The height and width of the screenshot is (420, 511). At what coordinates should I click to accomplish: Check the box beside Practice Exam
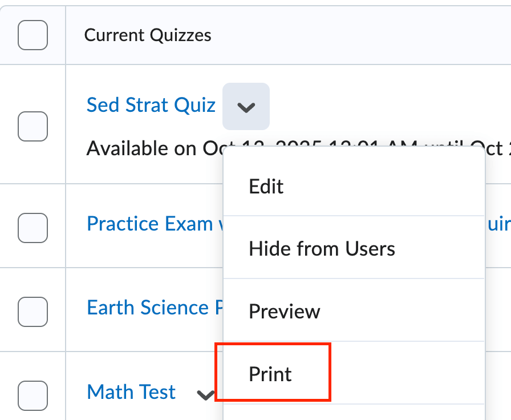coord(33,228)
